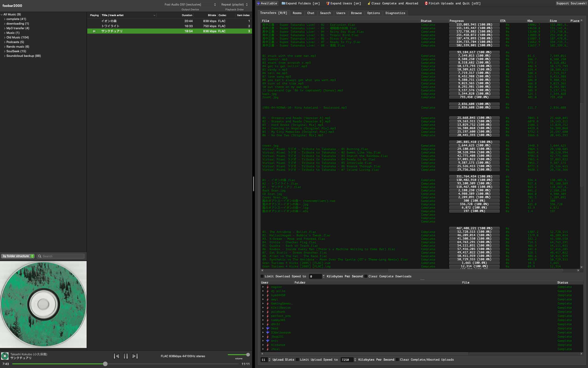Click the now-playing album icon beside Takashi Kokubo

(5, 356)
